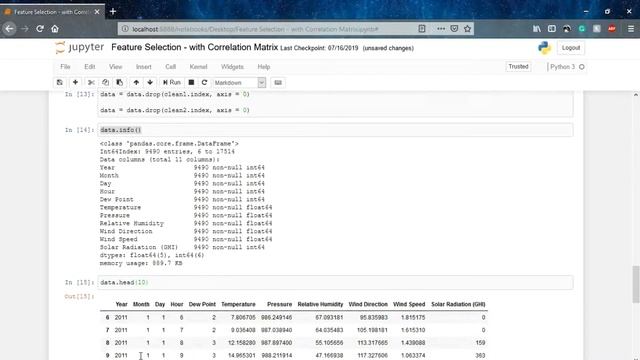Open page actions three-dot menu
The image size is (640, 360).
tap(441, 29)
